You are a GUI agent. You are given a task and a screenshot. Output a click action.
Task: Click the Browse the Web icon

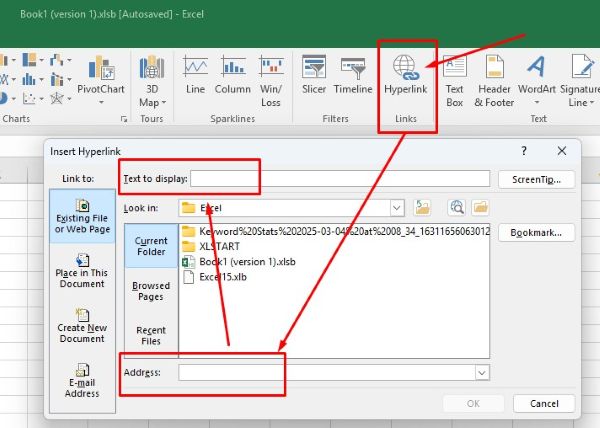(457, 208)
